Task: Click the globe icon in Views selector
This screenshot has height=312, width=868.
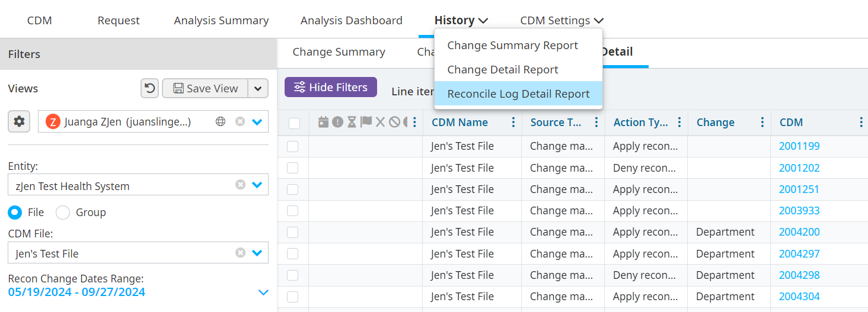Action: click(x=221, y=121)
